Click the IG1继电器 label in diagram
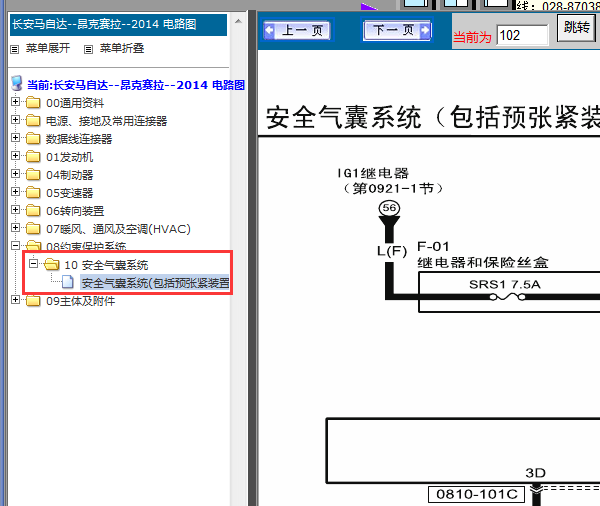The height and width of the screenshot is (506, 600). click(x=373, y=173)
